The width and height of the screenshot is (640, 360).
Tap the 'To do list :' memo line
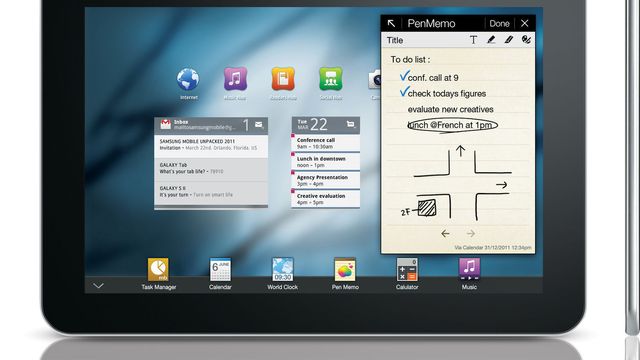click(410, 60)
